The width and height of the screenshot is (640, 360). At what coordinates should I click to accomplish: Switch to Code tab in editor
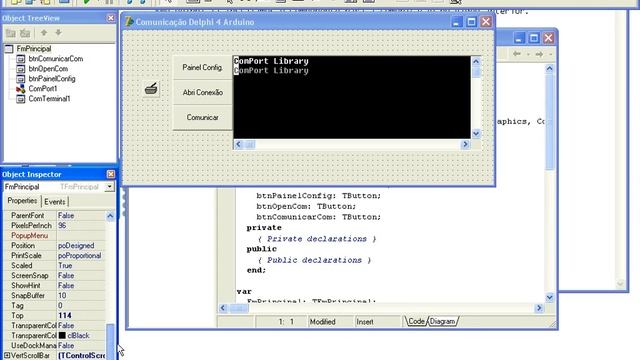tap(416, 321)
